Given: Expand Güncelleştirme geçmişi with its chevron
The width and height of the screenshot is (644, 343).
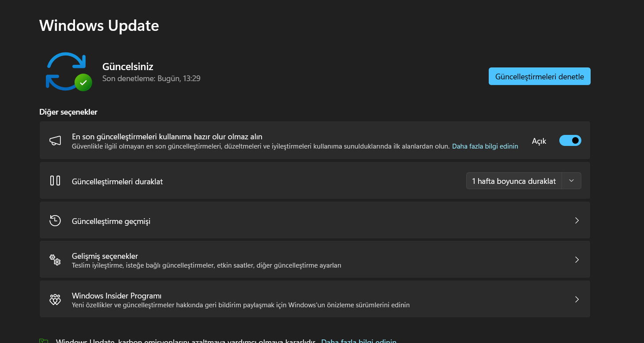Looking at the screenshot, I should [577, 220].
